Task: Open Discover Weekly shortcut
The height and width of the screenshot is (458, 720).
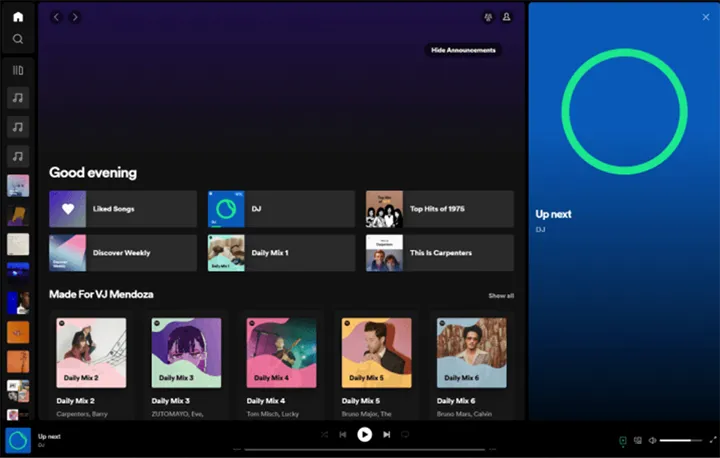Action: coord(123,253)
